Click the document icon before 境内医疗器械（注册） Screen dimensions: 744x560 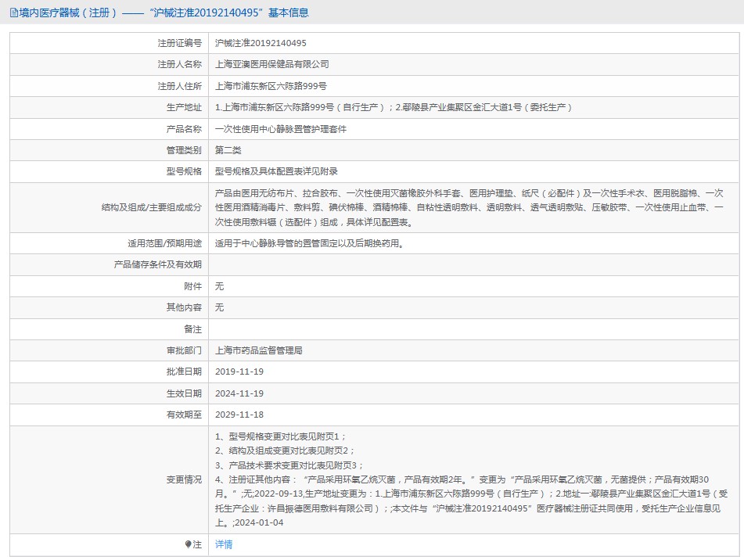point(12,13)
